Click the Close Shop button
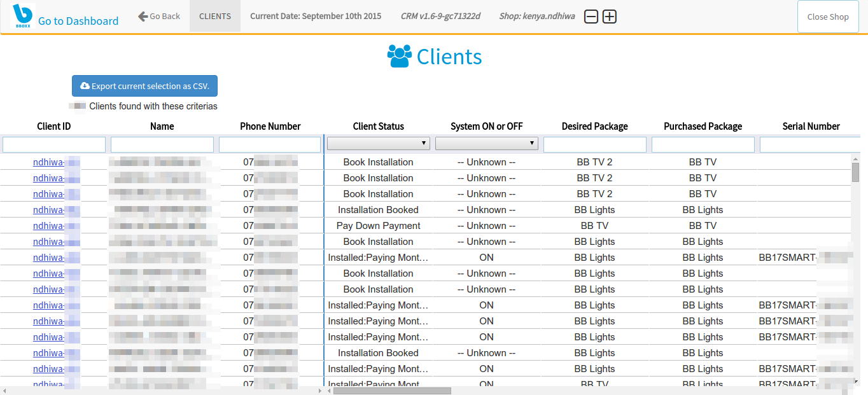Screen dimensions: 868x395 [828, 17]
